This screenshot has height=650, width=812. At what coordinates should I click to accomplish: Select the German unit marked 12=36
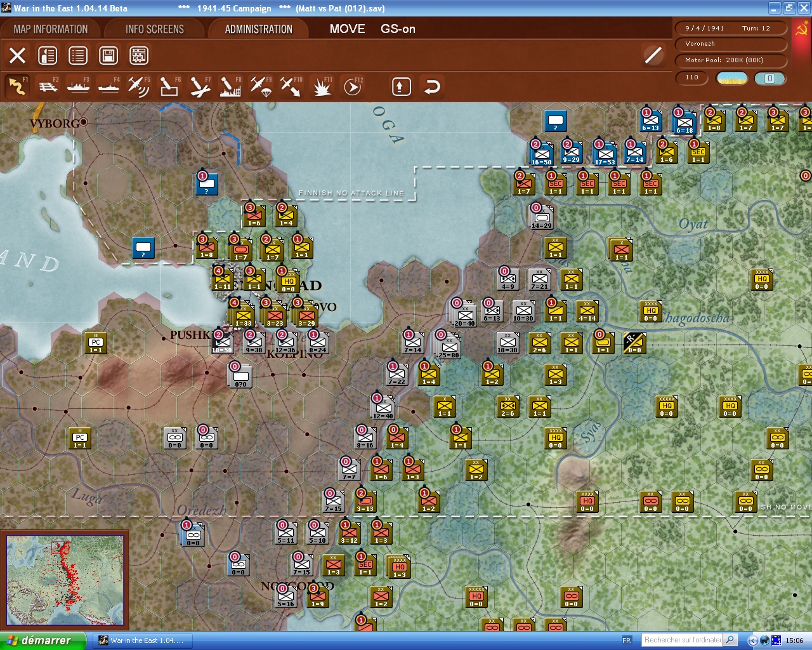point(285,342)
